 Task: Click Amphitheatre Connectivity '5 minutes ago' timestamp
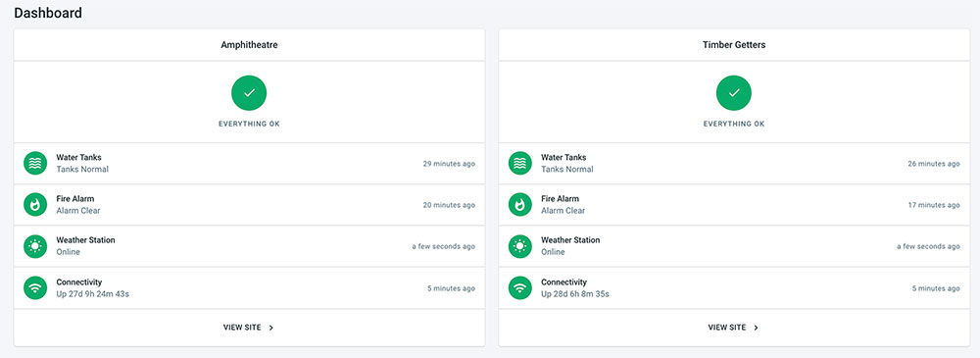451,288
